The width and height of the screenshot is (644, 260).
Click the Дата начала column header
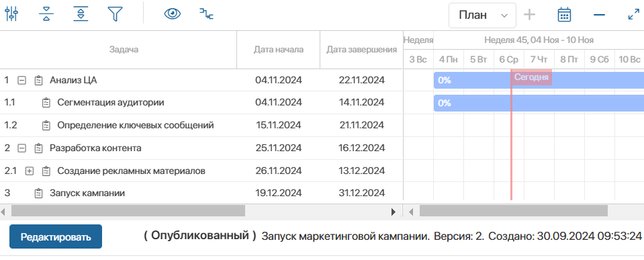point(279,50)
